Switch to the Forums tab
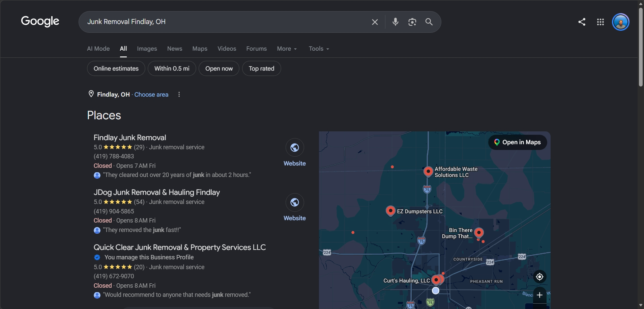Image resolution: width=644 pixels, height=309 pixels. click(x=257, y=49)
